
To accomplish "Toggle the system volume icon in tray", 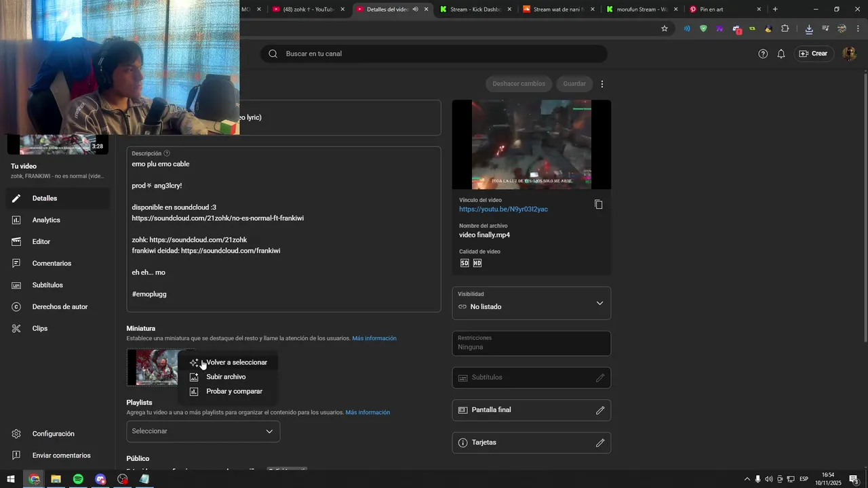I will pyautogui.click(x=768, y=479).
